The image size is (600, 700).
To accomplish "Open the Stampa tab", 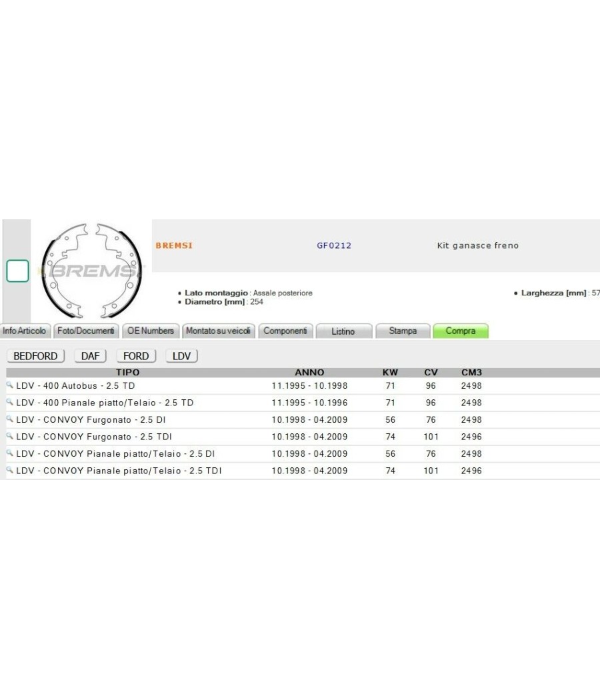I will (x=403, y=331).
